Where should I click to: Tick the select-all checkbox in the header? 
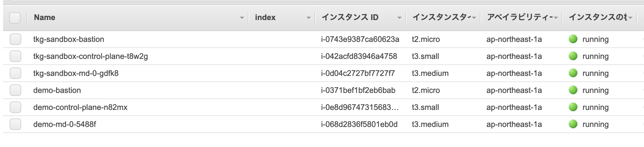click(15, 18)
